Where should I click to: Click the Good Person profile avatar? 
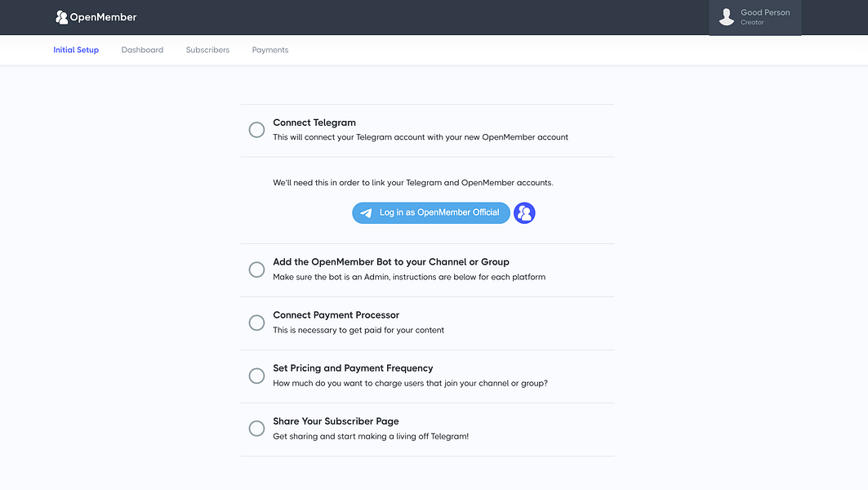click(726, 17)
